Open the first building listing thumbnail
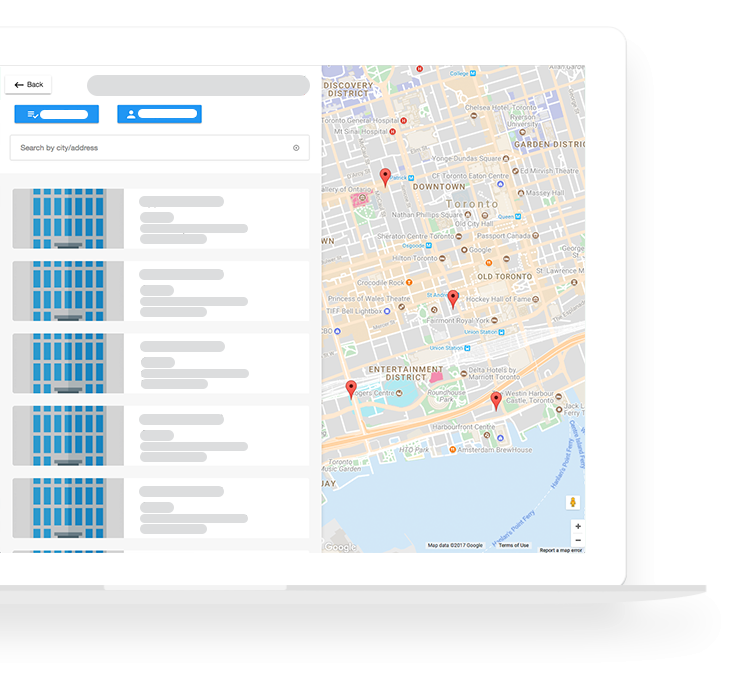 coord(68,218)
